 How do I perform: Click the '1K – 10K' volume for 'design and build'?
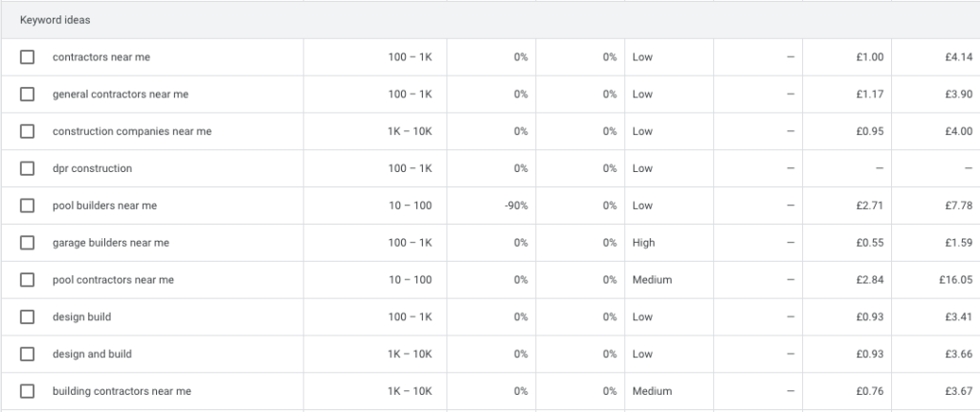(410, 355)
